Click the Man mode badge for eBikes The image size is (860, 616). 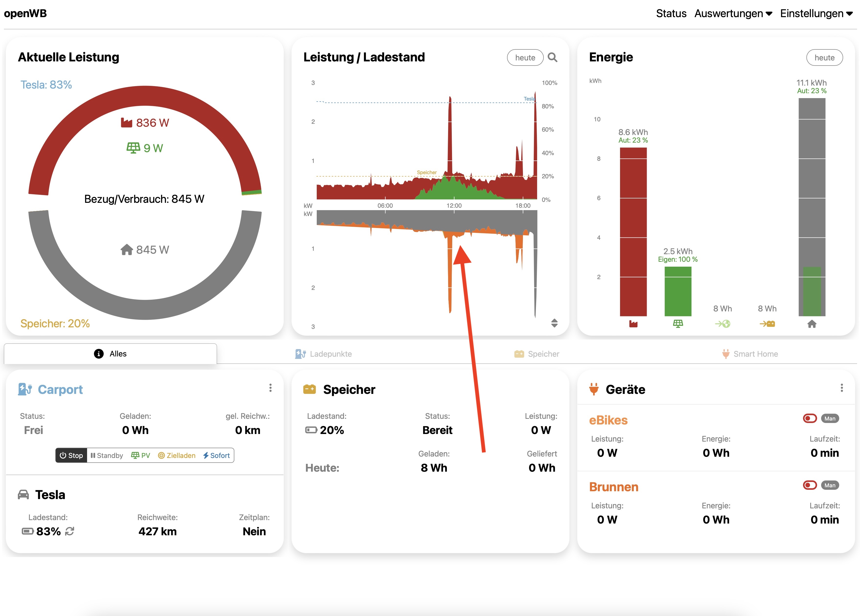[830, 418]
